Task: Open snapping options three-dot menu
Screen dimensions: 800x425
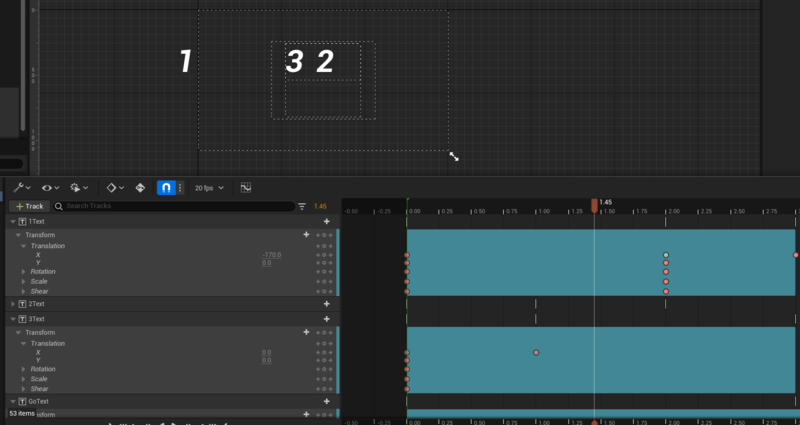Action: tap(180, 188)
